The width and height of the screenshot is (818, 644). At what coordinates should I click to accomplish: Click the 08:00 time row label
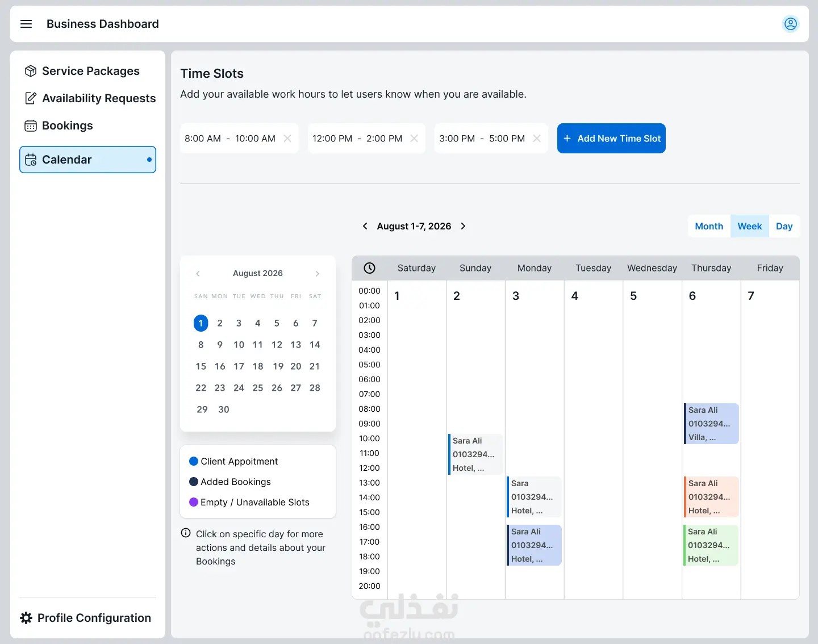coord(369,409)
